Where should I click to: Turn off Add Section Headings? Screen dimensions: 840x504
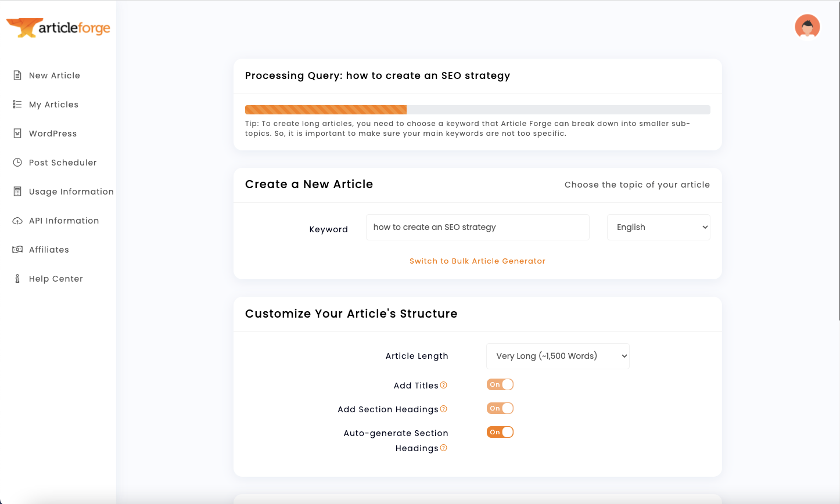coord(500,408)
